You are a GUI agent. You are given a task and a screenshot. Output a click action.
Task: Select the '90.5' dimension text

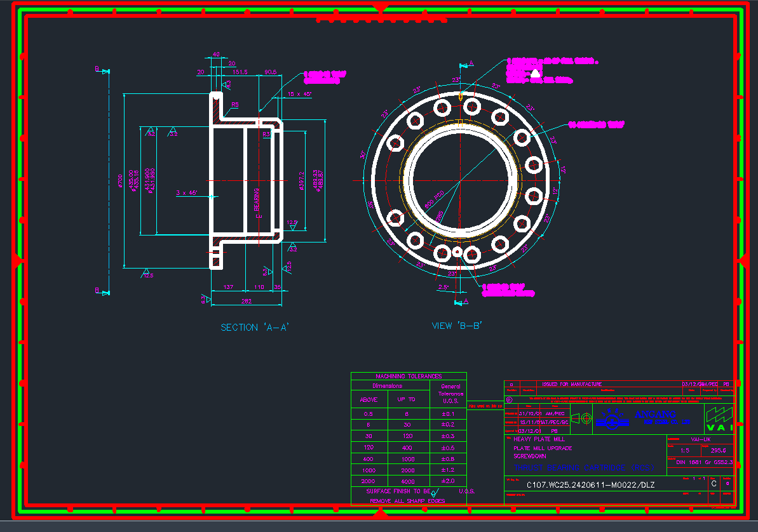(270, 72)
